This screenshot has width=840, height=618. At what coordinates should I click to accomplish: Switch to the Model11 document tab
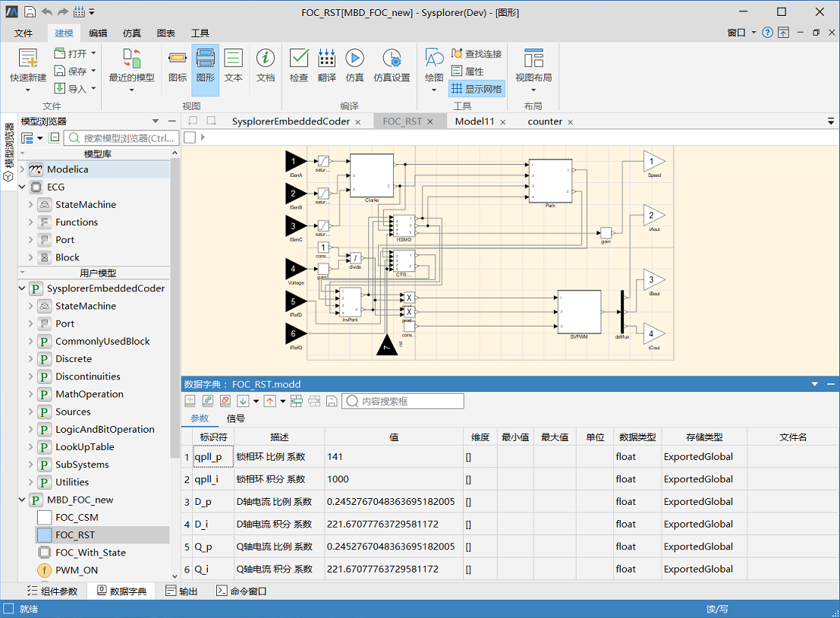click(474, 121)
